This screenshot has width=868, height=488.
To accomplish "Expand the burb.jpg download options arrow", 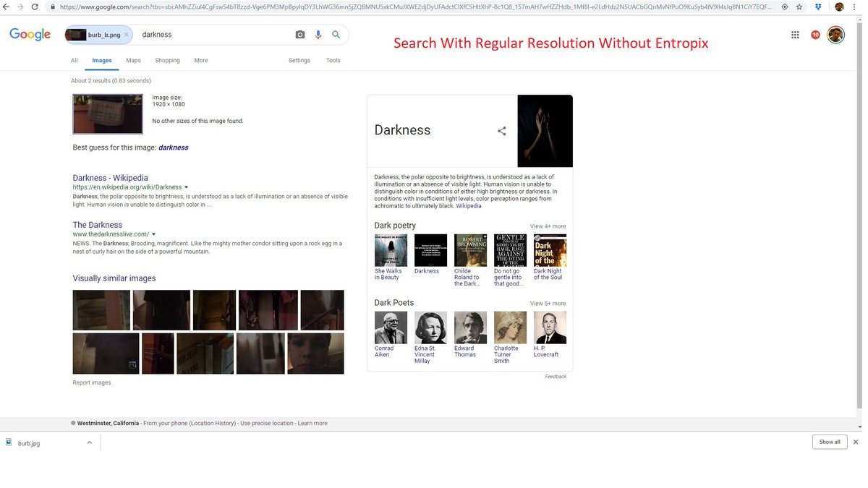I will (x=89, y=442).
